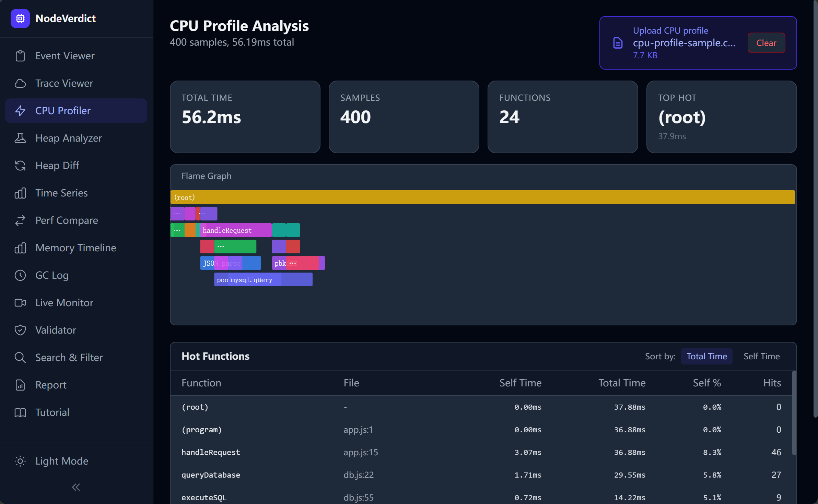Click the NodeVerdict logo icon
The height and width of the screenshot is (504, 818).
[20, 19]
